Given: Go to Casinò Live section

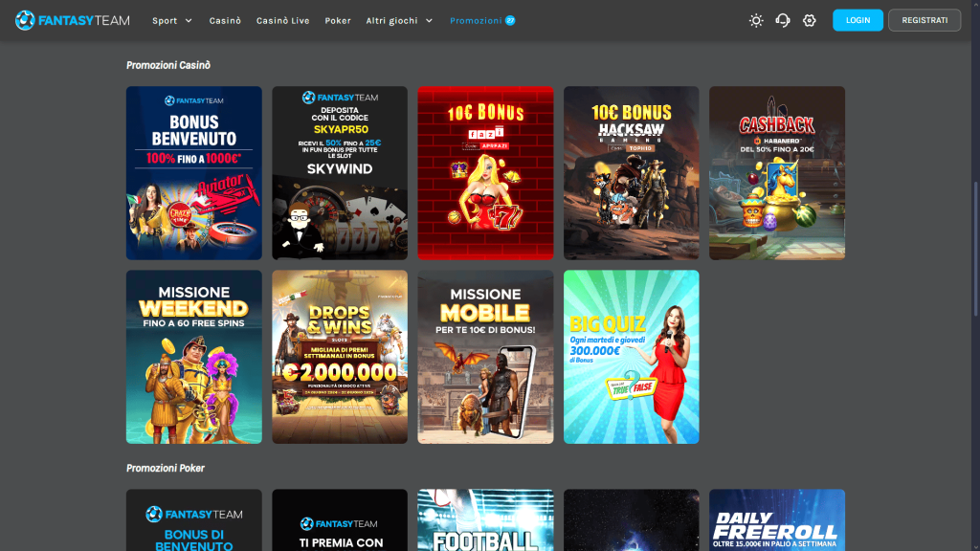Looking at the screenshot, I should click(282, 20).
